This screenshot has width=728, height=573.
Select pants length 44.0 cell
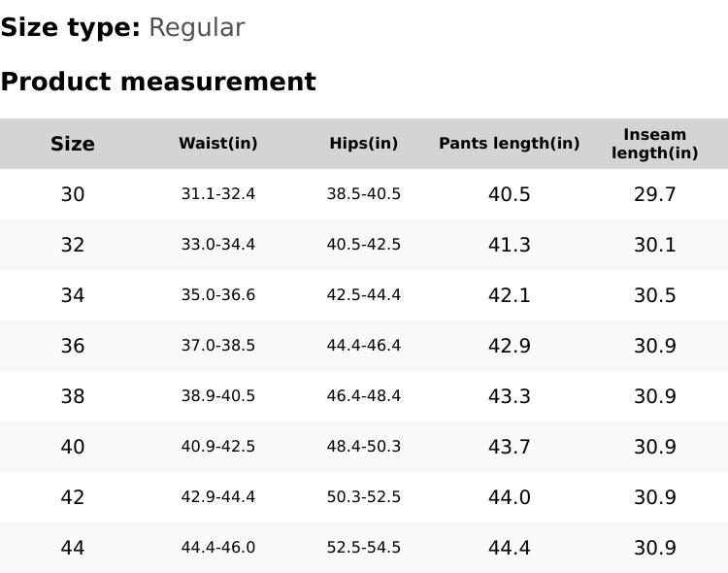tap(510, 497)
